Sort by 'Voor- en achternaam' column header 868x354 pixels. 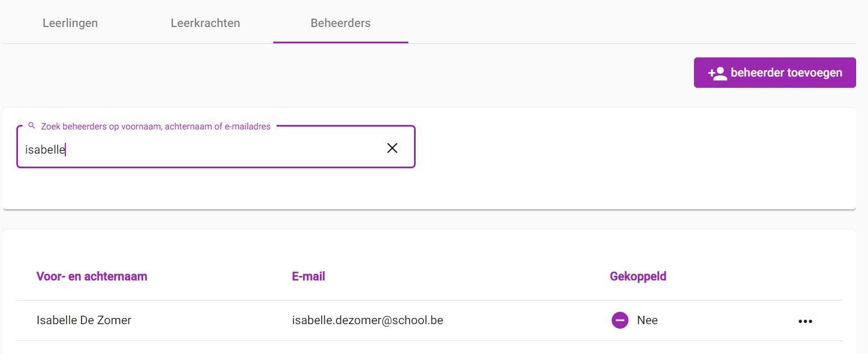click(92, 276)
